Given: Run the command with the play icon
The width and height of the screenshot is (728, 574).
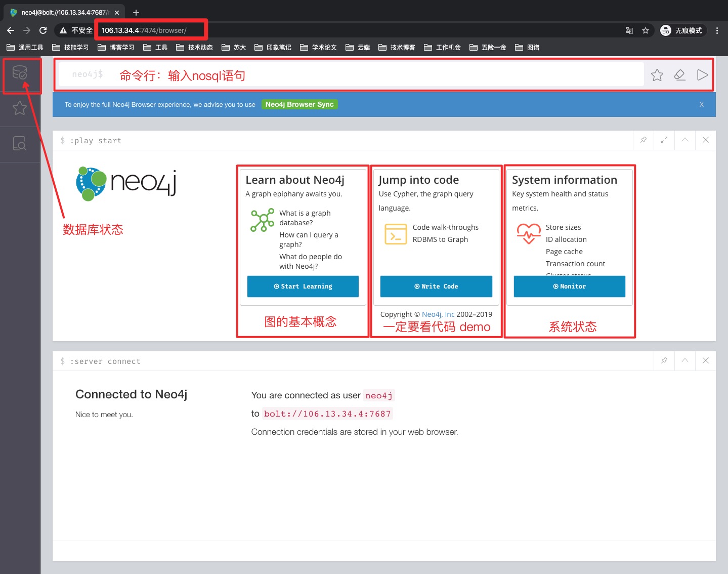Looking at the screenshot, I should tap(702, 75).
